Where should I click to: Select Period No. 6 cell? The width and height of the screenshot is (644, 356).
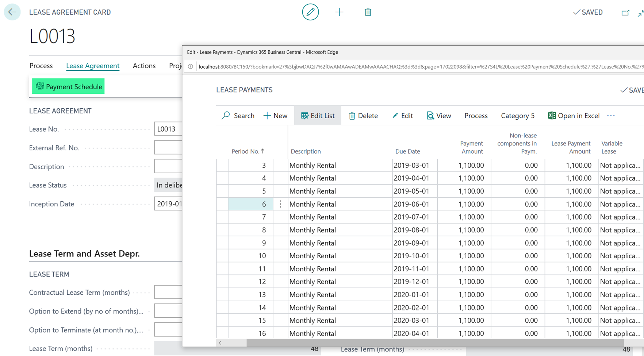click(x=250, y=204)
